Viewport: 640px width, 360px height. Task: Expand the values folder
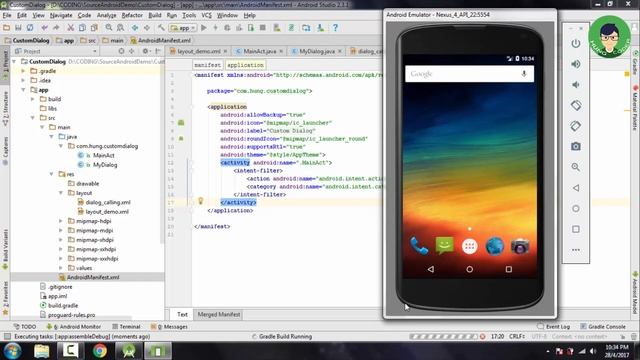click(x=61, y=268)
